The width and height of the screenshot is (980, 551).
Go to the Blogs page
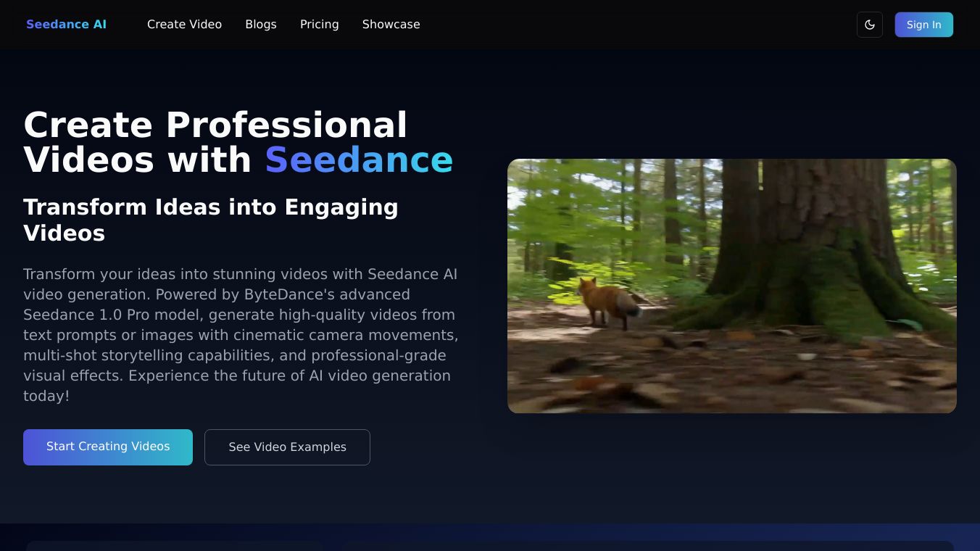pyautogui.click(x=261, y=24)
